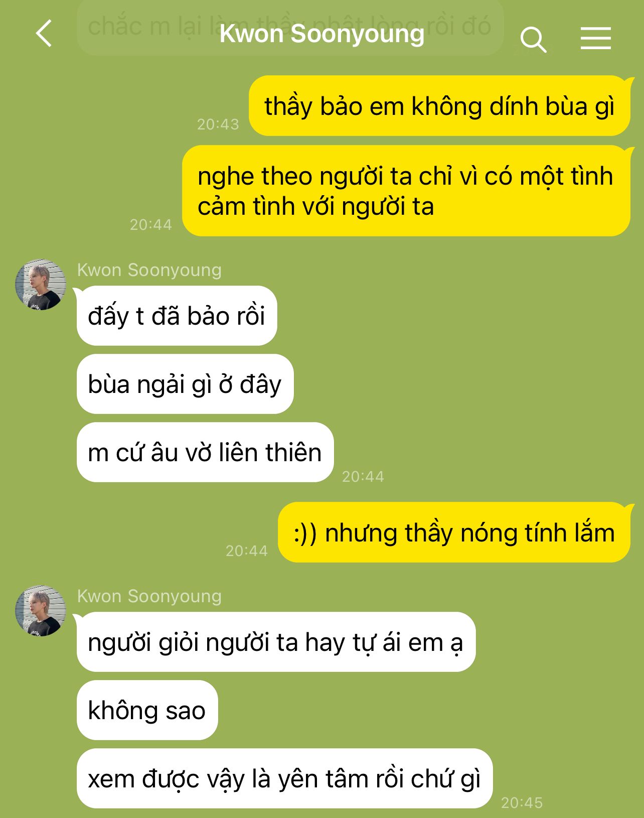Image resolution: width=644 pixels, height=818 pixels.
Task: Tap the sender name above 'đấy t đã bảo rồi'
Action: [149, 270]
